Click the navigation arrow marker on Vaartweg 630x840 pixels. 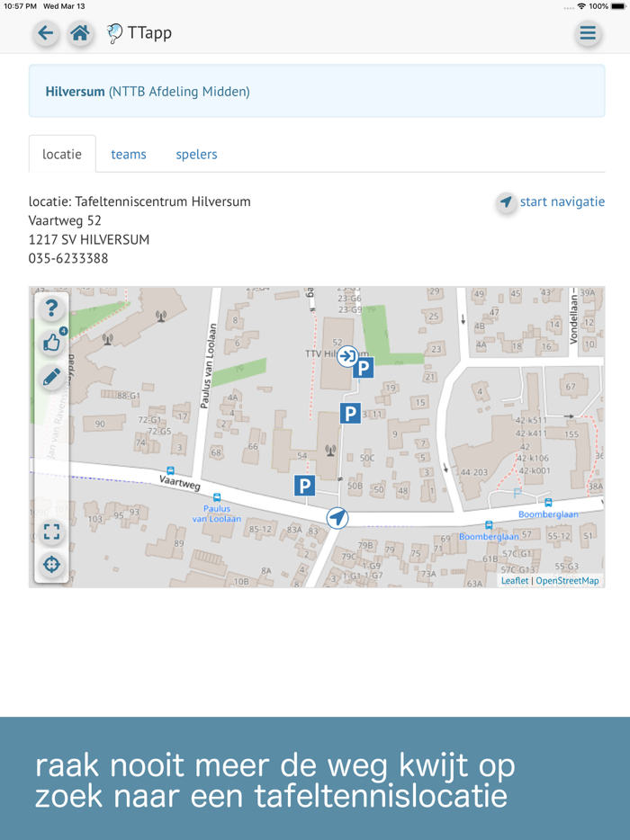point(337,518)
